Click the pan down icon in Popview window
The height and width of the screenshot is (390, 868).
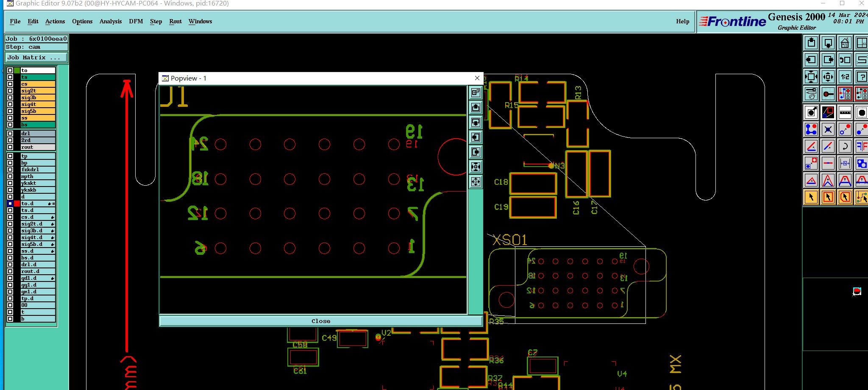click(x=476, y=122)
